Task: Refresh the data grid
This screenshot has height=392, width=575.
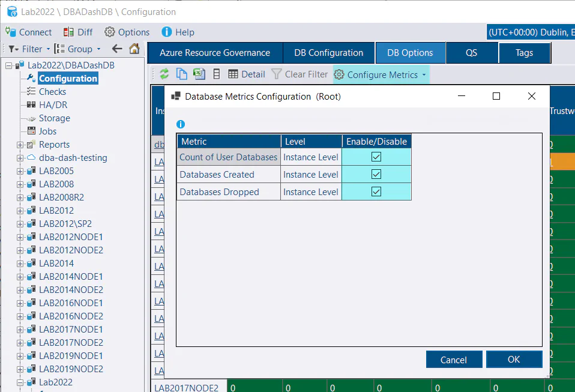Action: click(x=163, y=74)
